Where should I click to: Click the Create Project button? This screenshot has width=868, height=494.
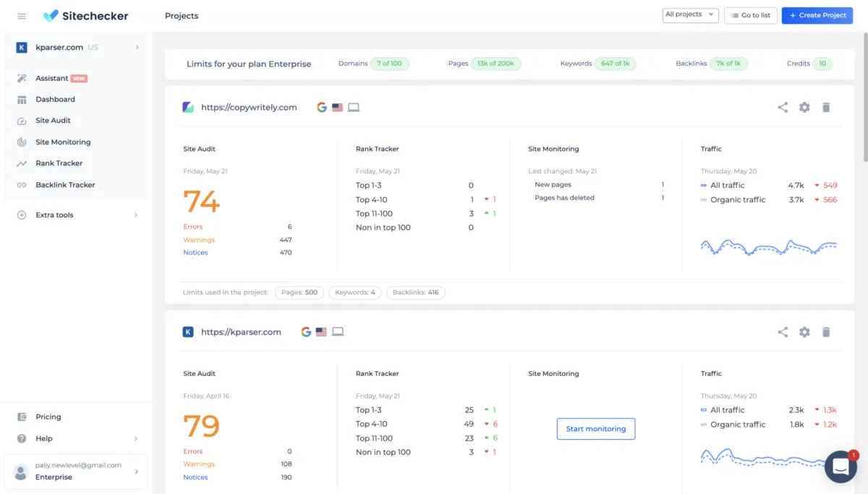click(817, 15)
